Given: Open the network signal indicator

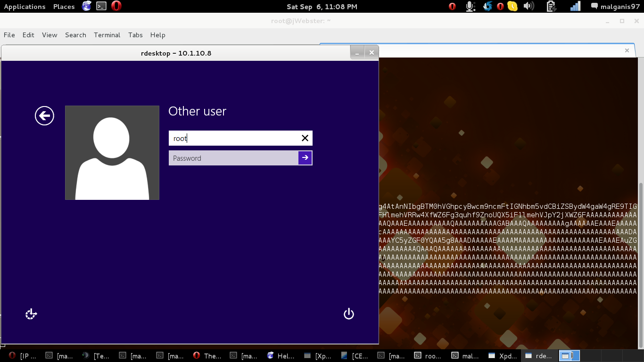Looking at the screenshot, I should point(575,6).
